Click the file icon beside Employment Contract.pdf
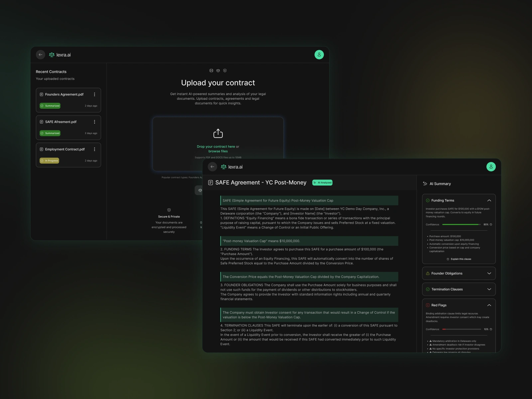The image size is (532, 399). [x=42, y=149]
